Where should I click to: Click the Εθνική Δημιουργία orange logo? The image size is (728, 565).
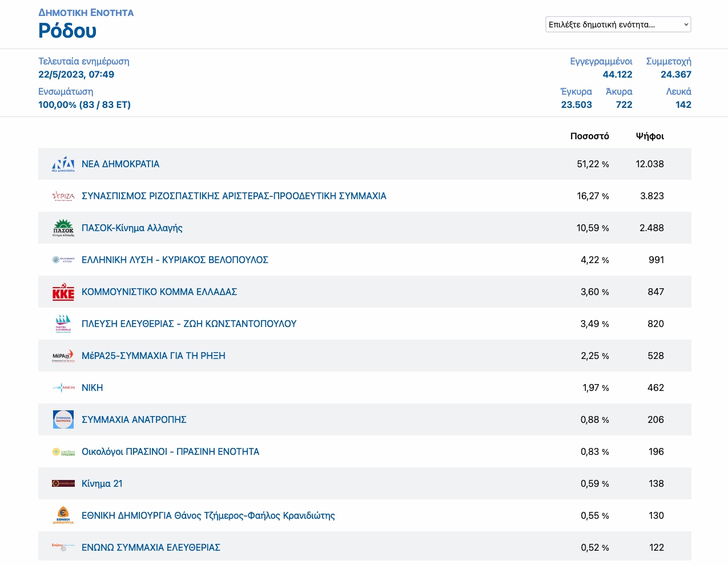(63, 515)
